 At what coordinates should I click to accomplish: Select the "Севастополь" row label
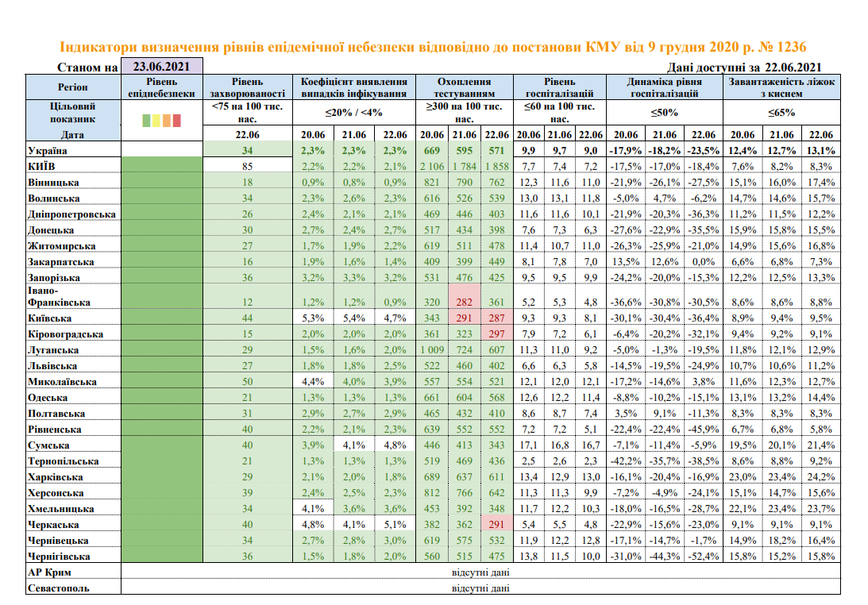click(58, 588)
